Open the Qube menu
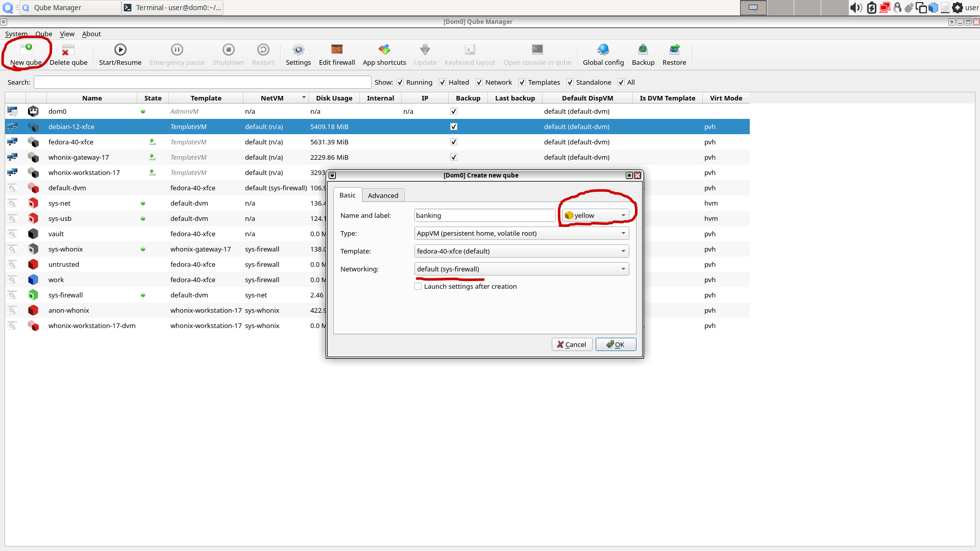Screen dimensions: 980x551 coord(44,34)
